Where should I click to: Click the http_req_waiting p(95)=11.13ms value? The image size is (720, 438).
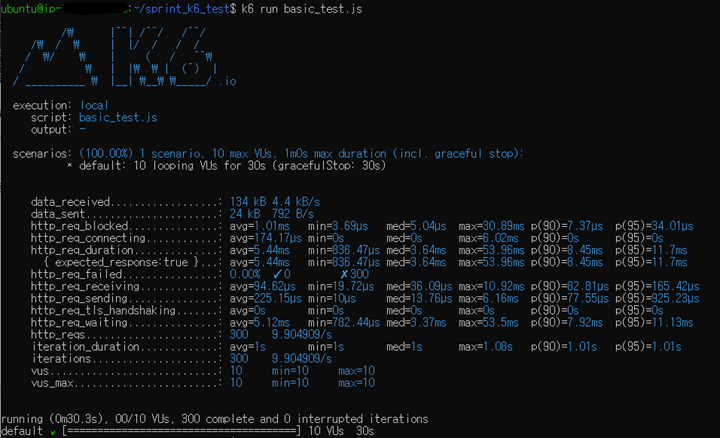click(x=654, y=323)
